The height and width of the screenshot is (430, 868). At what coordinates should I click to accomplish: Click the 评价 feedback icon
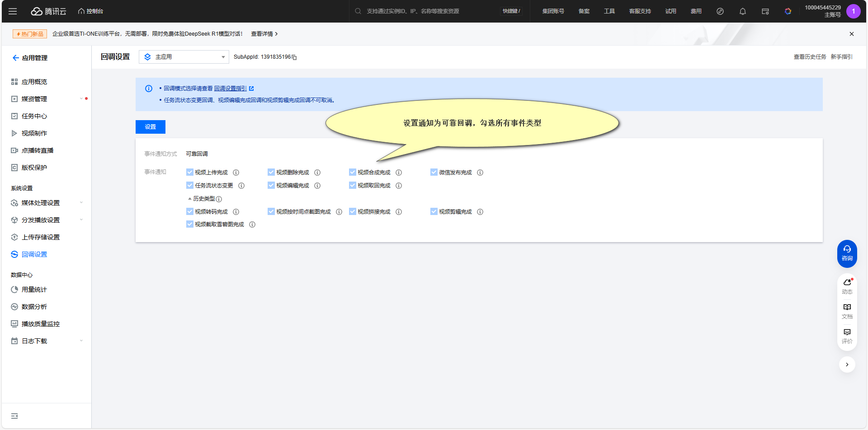tap(847, 336)
